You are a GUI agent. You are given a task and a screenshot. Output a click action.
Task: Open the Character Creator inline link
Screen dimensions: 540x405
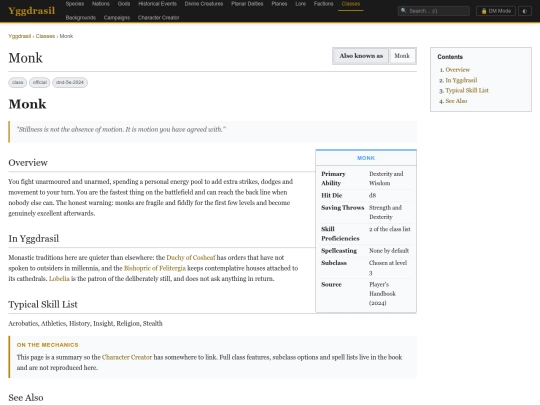coord(127,357)
